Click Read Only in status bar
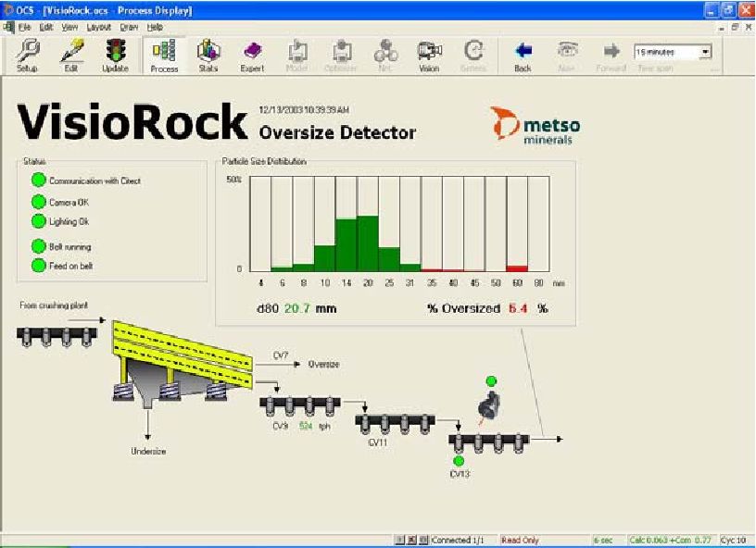Viewport: 756px width, 548px height. click(x=520, y=541)
